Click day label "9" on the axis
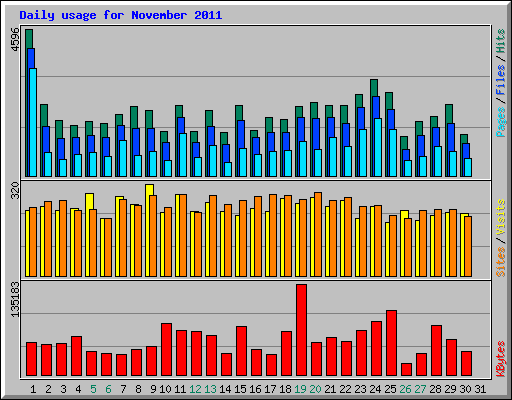Screen dimensions: 512x400 click(x=153, y=389)
